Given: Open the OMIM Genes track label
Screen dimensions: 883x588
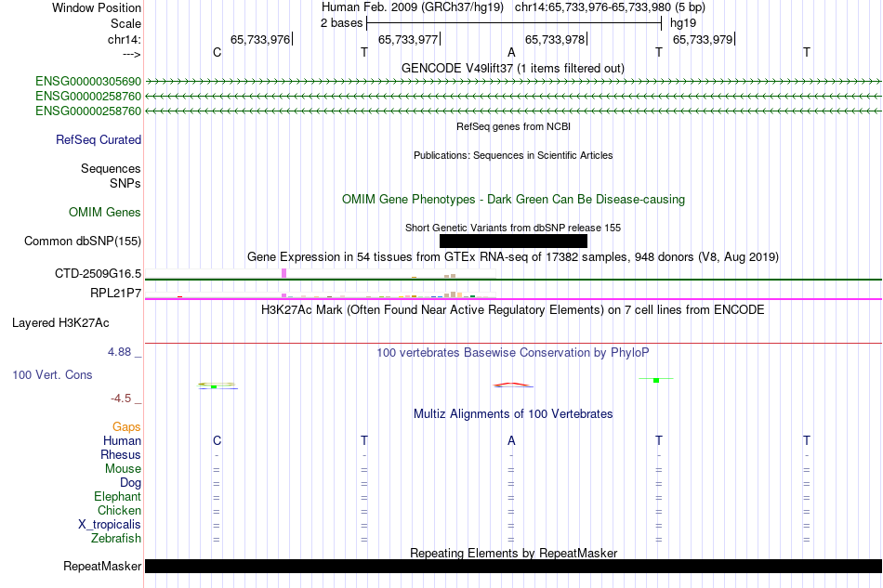Looking at the screenshot, I should (104, 212).
